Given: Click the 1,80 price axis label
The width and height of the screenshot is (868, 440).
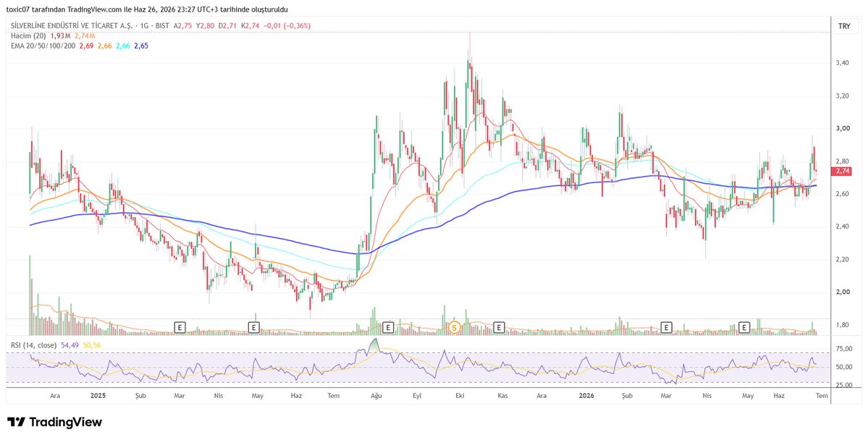Looking at the screenshot, I should (843, 324).
